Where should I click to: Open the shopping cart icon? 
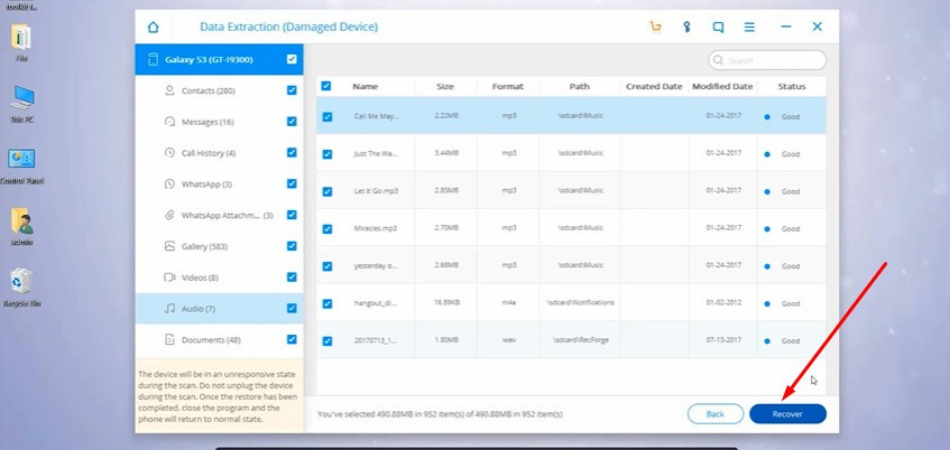pos(655,27)
